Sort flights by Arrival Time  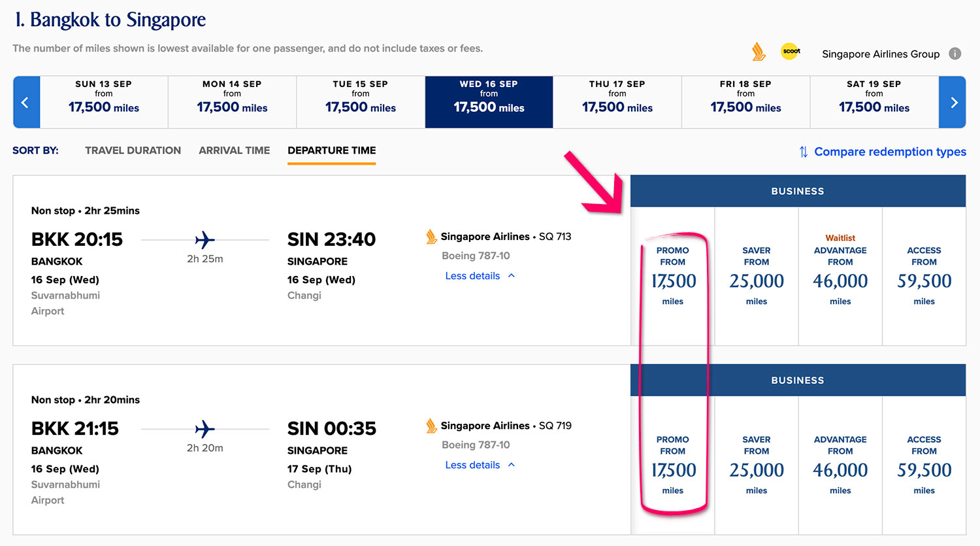pos(235,150)
